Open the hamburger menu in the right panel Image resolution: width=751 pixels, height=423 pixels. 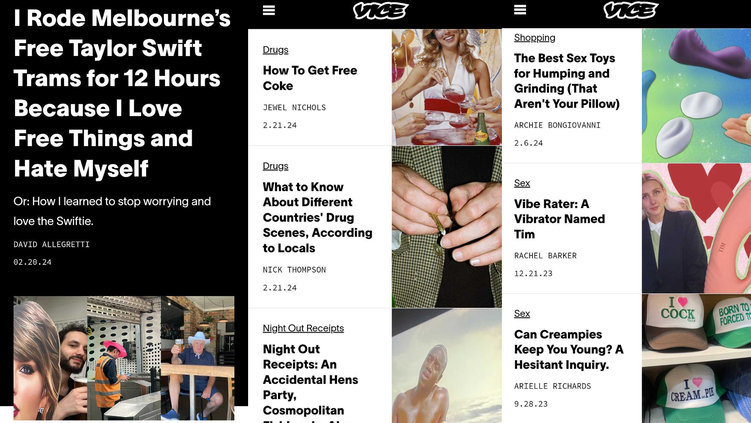click(x=520, y=10)
